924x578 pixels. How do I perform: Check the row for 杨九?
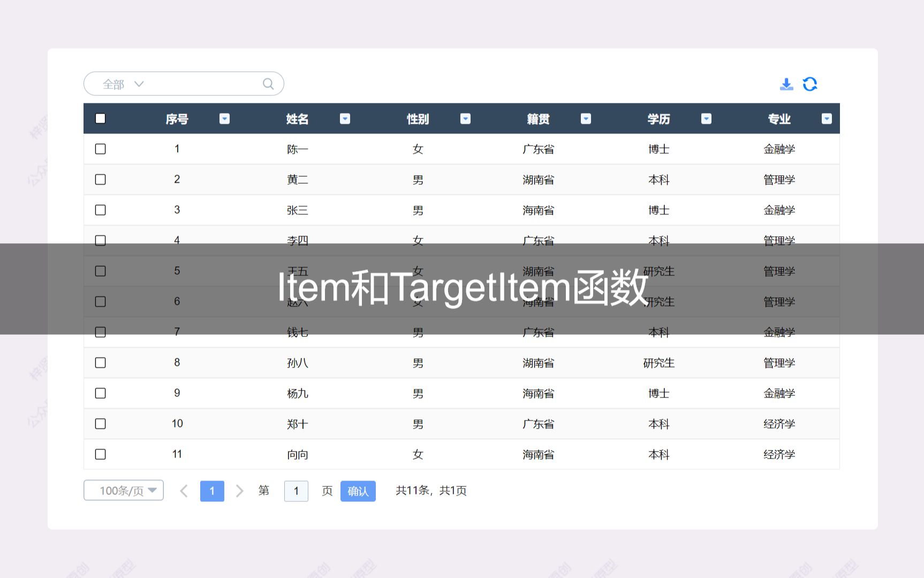point(100,393)
